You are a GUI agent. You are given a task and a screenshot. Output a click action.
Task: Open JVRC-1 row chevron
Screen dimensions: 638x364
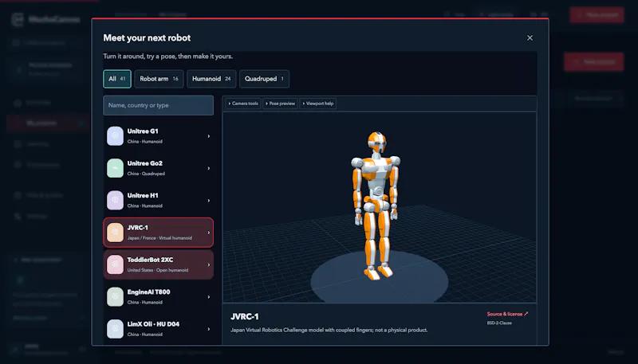tap(209, 233)
